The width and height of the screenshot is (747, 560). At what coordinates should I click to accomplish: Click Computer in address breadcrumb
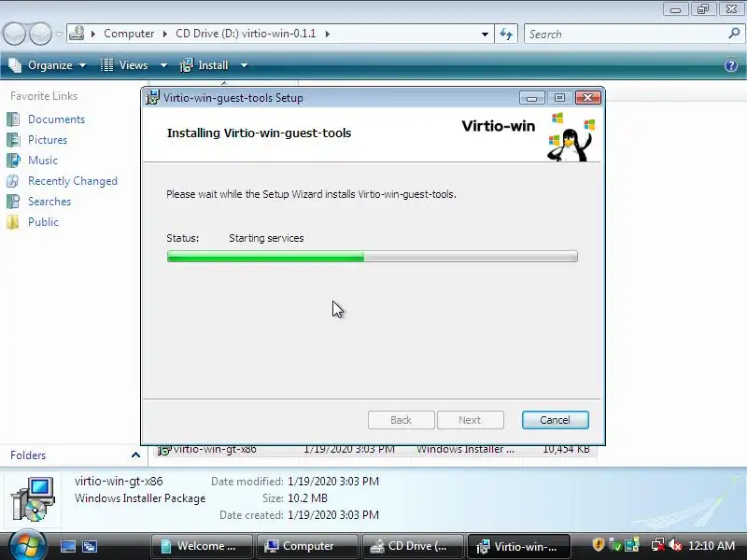[x=129, y=34]
